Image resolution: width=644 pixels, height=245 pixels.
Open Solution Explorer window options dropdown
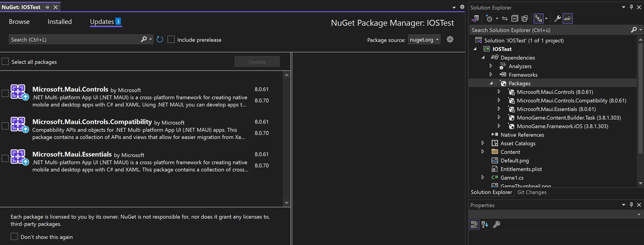623,7
